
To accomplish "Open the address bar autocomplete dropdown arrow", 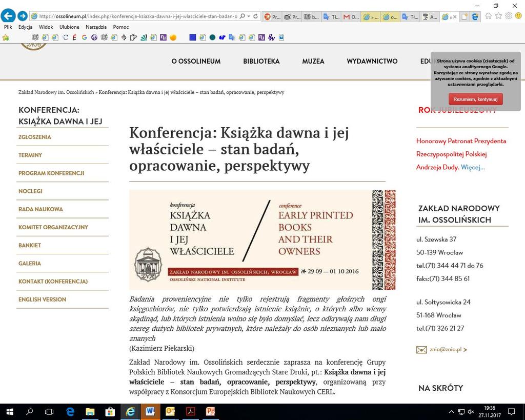I will click(x=249, y=16).
